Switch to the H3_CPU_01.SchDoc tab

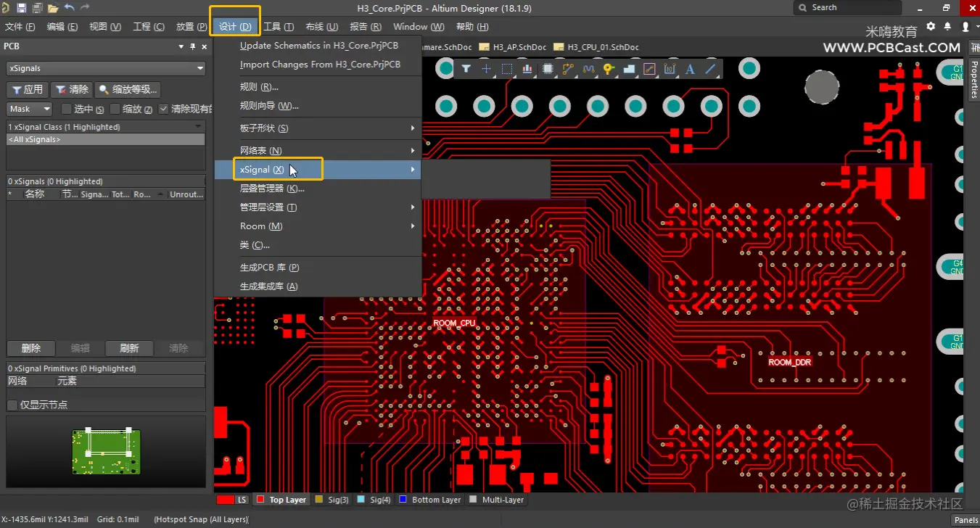pyautogui.click(x=596, y=47)
